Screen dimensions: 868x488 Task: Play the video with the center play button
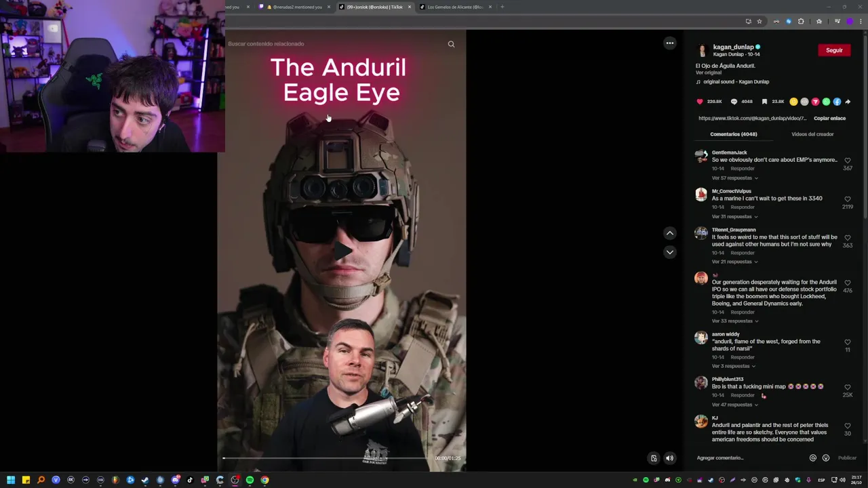[342, 250]
